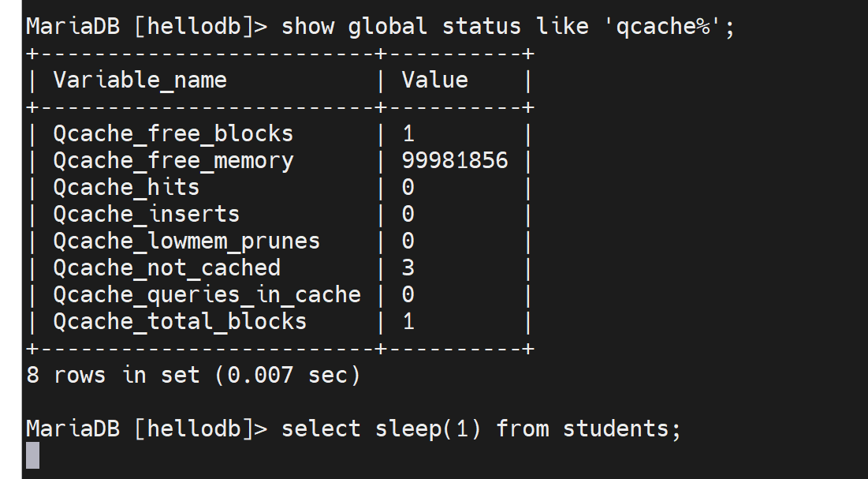Image resolution: width=868 pixels, height=479 pixels.
Task: Click the "select sleep(1) from students" command
Action: click(x=480, y=428)
